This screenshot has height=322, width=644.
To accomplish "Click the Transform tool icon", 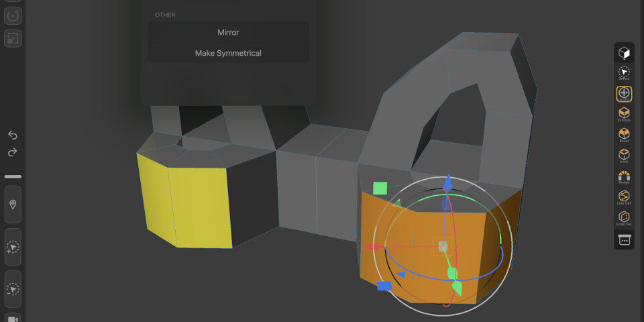I will click(x=624, y=93).
